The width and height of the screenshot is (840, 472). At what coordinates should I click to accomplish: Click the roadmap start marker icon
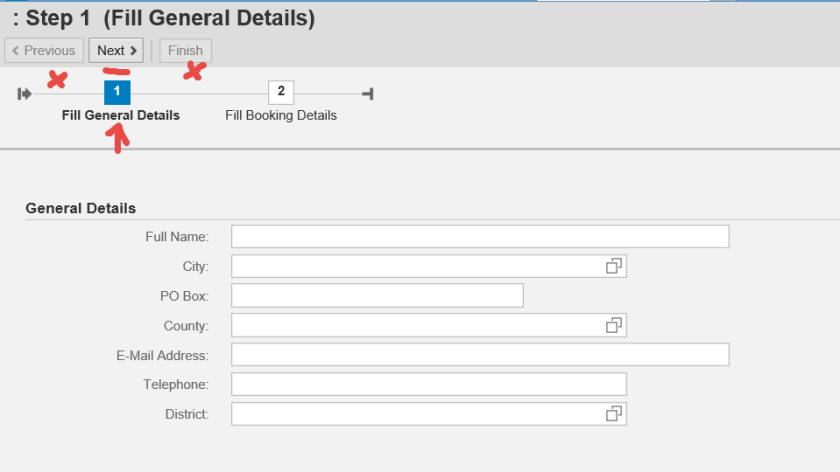click(x=24, y=94)
